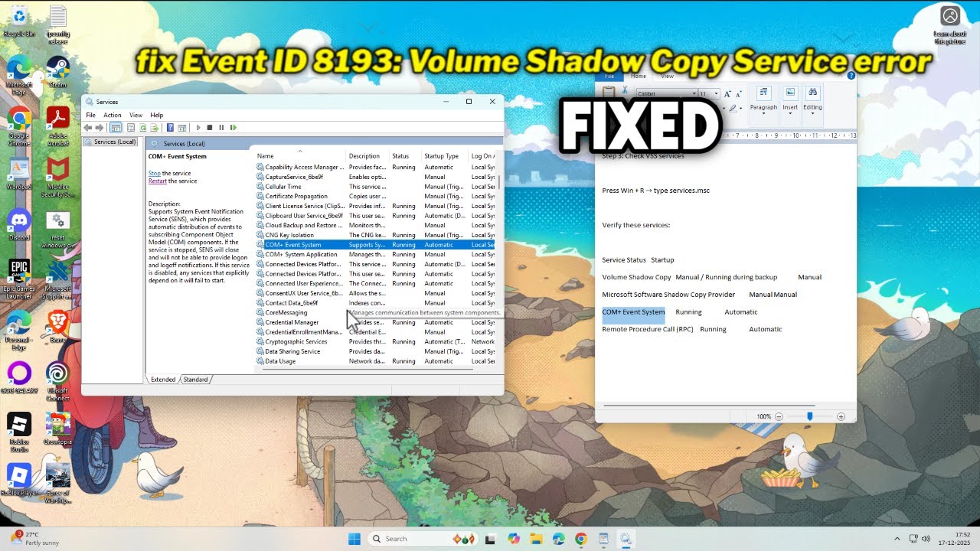This screenshot has height=551, width=980.
Task: Select Data Usage service row
Action: [x=375, y=361]
